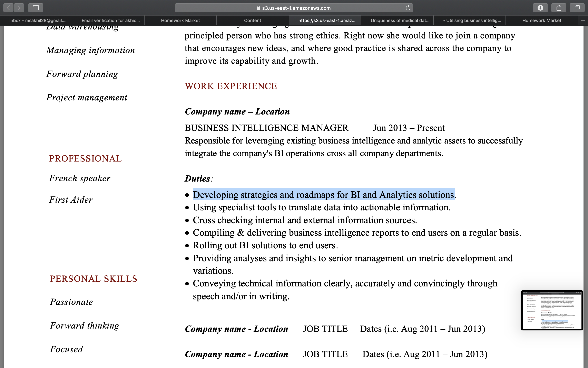Image resolution: width=588 pixels, height=368 pixels.
Task: Click 'Dates (i.e. Aug 2011 – Jun 2013)' first row
Action: tap(423, 329)
